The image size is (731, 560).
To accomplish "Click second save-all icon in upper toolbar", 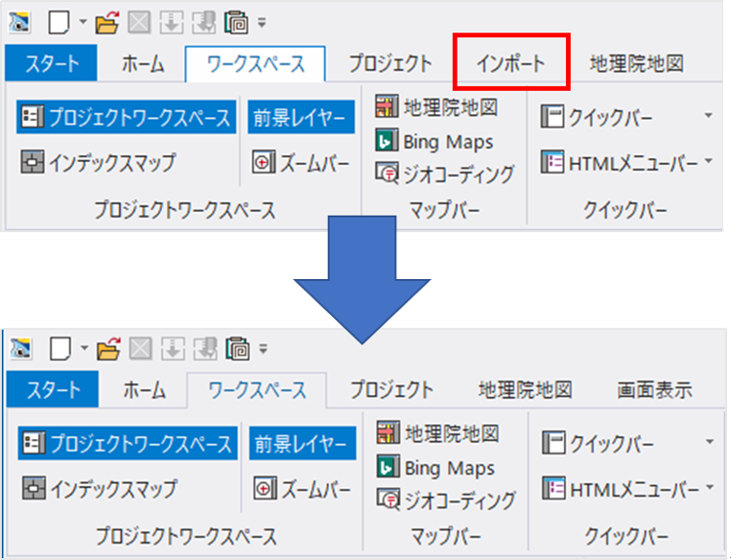I will point(204,21).
